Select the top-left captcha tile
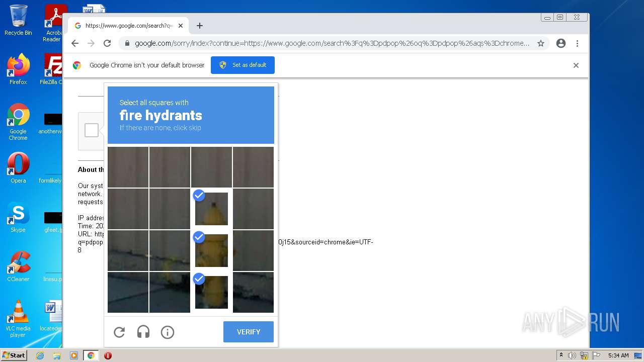644x362 pixels. tap(128, 167)
